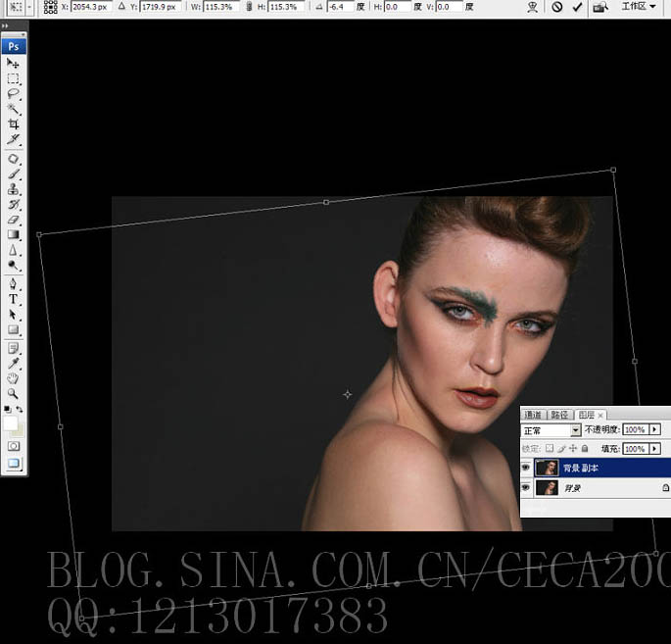Switch between free transform and warp modes
Screen dimensions: 671x644
click(x=533, y=7)
